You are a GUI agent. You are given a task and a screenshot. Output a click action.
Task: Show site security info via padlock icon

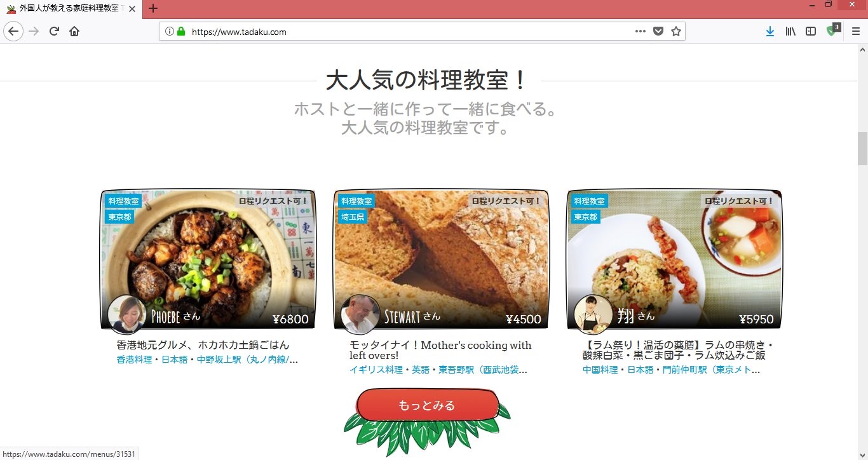[181, 31]
